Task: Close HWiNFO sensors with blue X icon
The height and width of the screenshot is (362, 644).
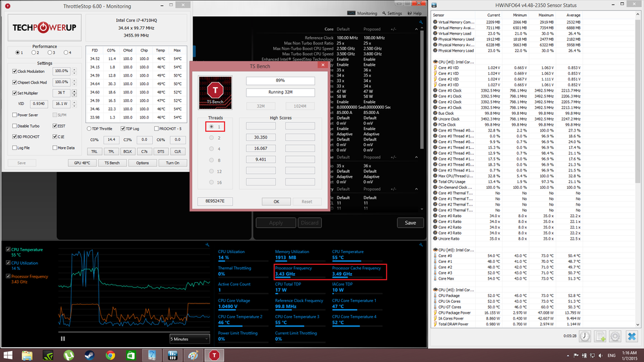Action: [x=632, y=336]
